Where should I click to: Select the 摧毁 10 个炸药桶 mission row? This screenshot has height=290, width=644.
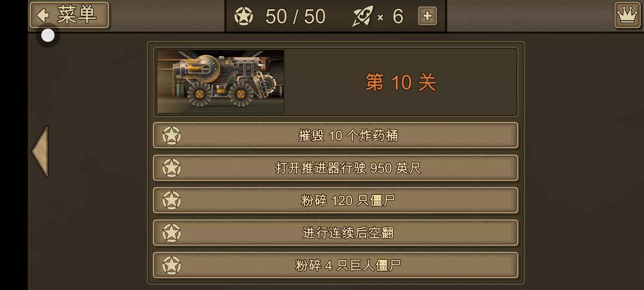click(x=335, y=136)
